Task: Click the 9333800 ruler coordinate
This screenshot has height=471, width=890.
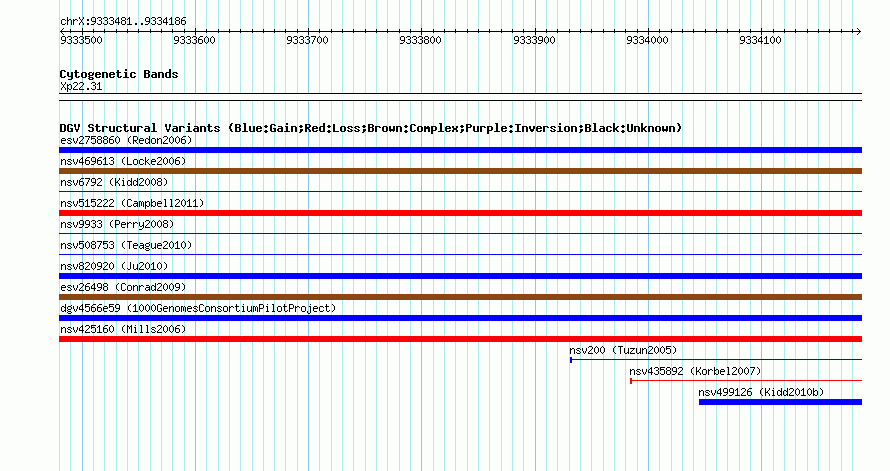Action: 420,40
